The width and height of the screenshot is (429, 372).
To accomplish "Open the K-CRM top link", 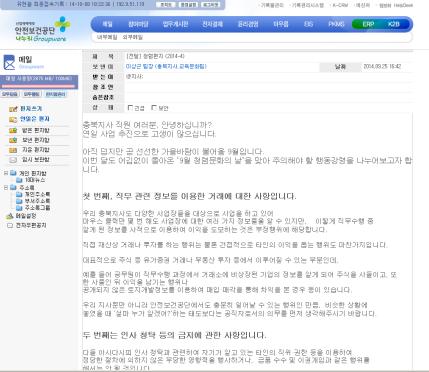I will coord(339,5).
